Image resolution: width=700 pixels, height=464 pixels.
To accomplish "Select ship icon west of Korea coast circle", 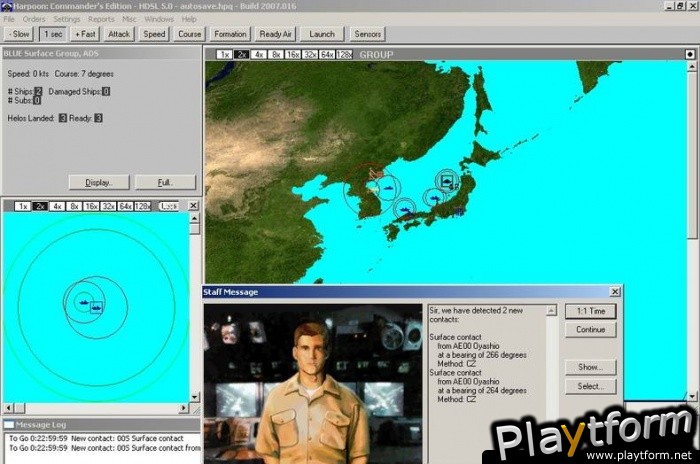I will pyautogui.click(x=388, y=188).
